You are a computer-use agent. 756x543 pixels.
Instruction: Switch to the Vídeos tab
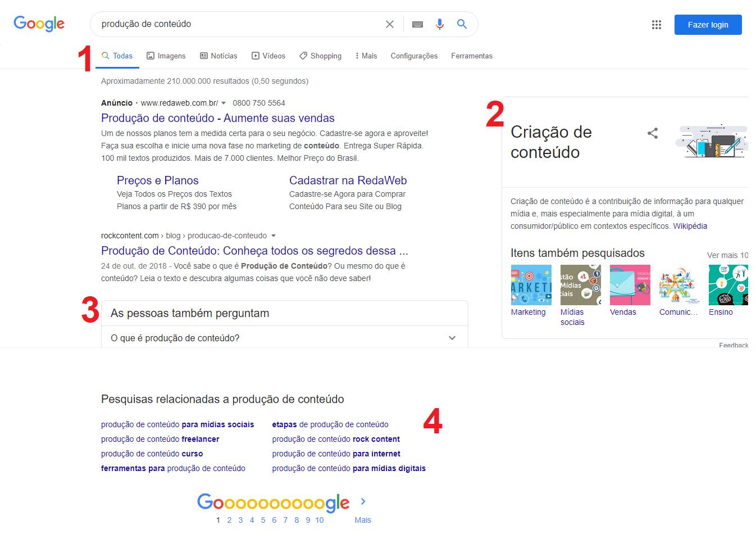point(268,56)
